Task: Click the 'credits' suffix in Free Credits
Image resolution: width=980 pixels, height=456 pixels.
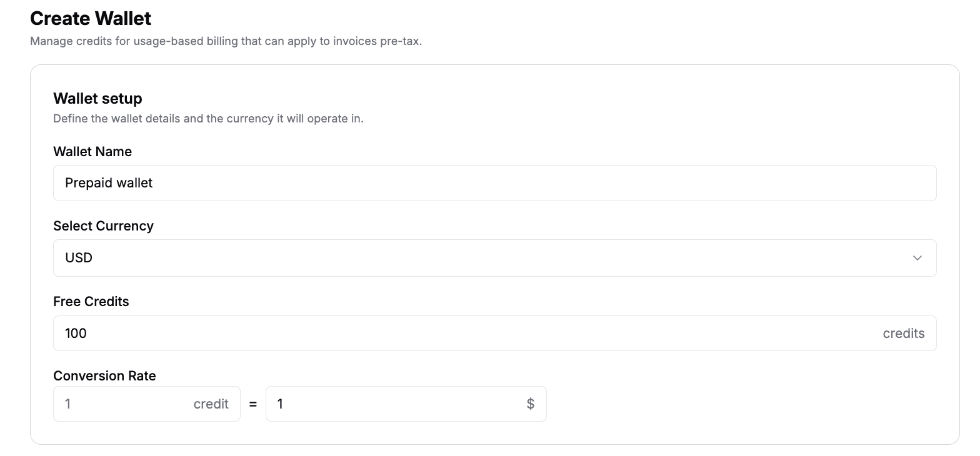Action: [x=903, y=333]
